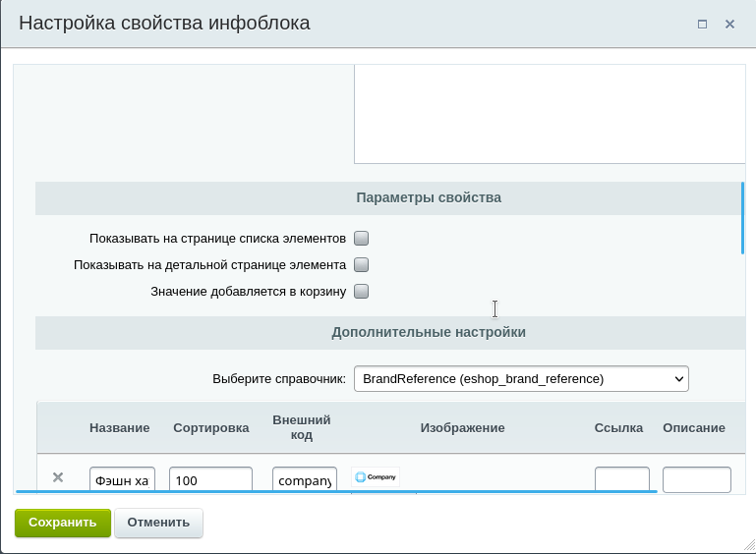Click the Описание column header
The height and width of the screenshot is (554, 756).
tap(694, 428)
